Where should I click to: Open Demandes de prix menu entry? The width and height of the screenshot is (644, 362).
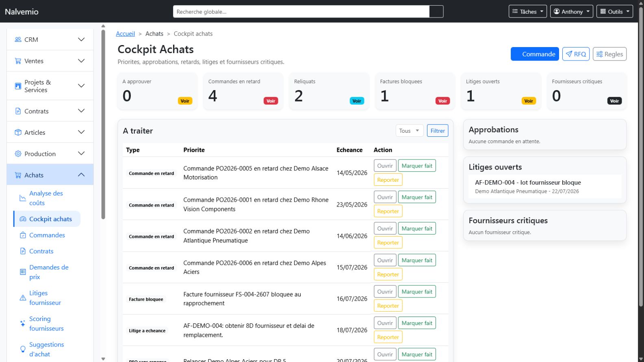tap(47, 272)
